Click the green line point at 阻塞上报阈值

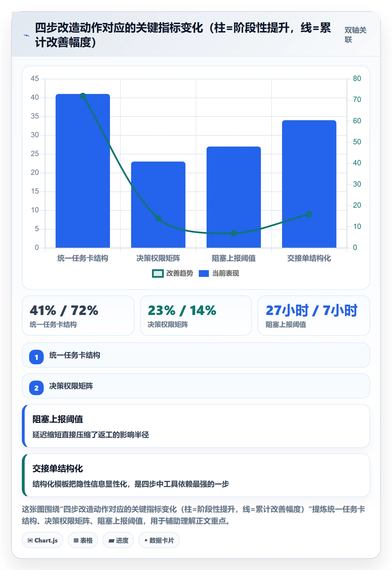coord(234,233)
